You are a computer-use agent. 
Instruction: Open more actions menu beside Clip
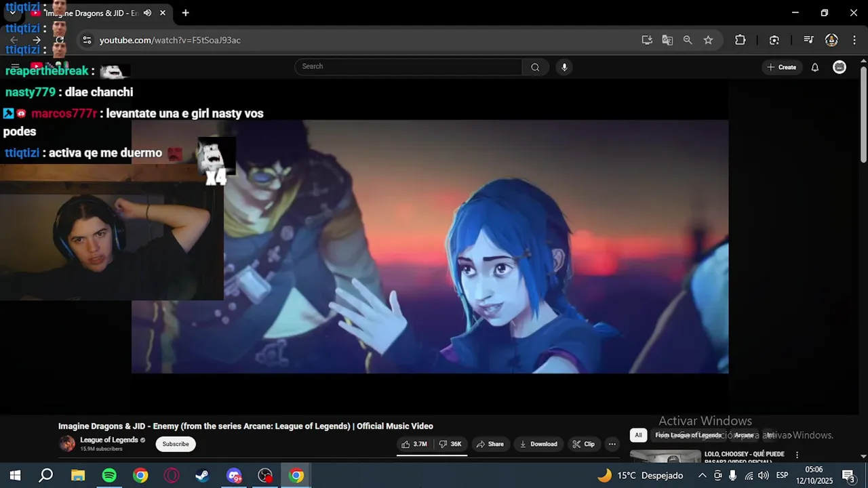tap(612, 444)
